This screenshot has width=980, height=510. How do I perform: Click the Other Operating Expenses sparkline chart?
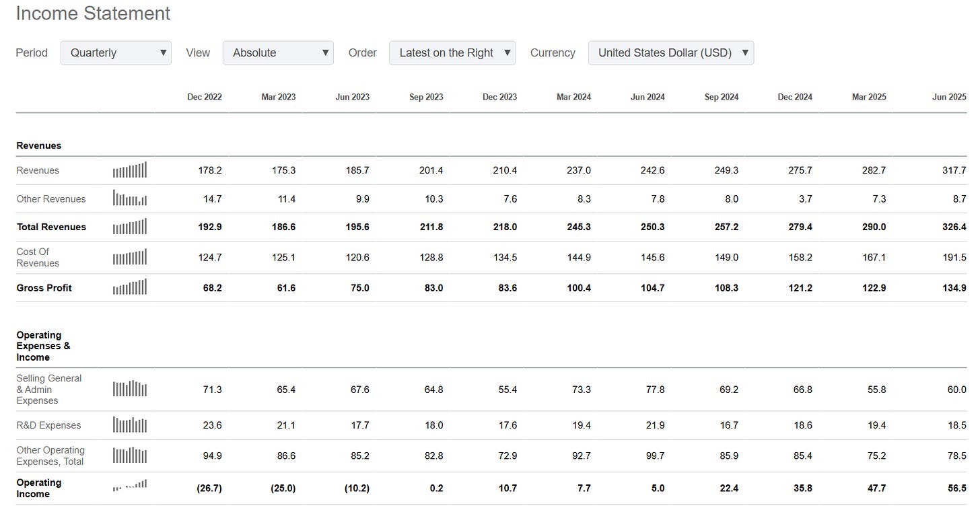pyautogui.click(x=130, y=456)
